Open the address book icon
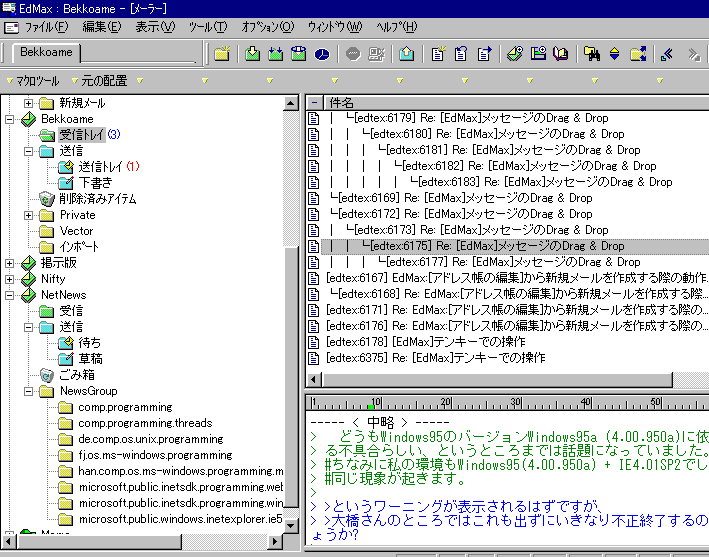709x557 pixels. [x=561, y=54]
